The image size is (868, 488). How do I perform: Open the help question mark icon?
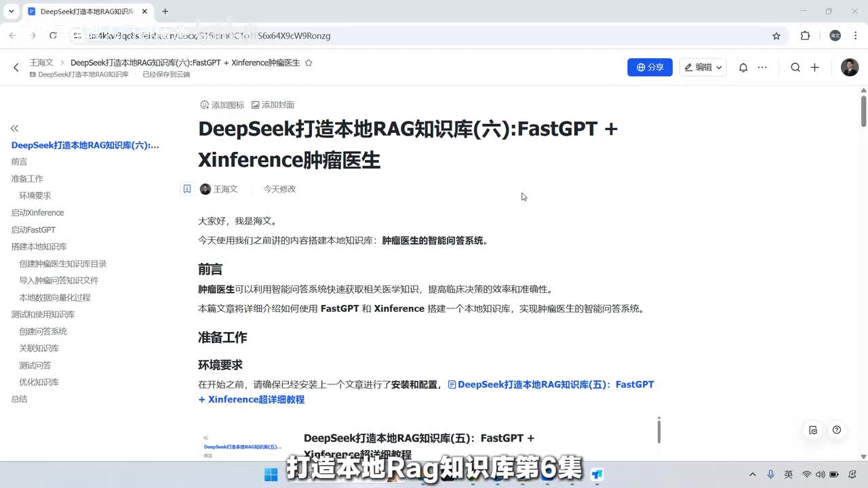837,430
